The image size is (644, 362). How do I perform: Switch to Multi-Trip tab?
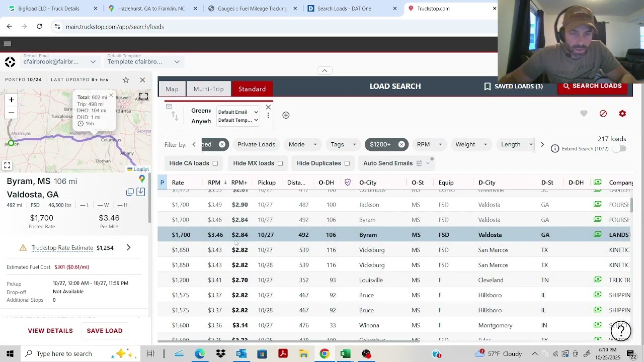pyautogui.click(x=209, y=89)
